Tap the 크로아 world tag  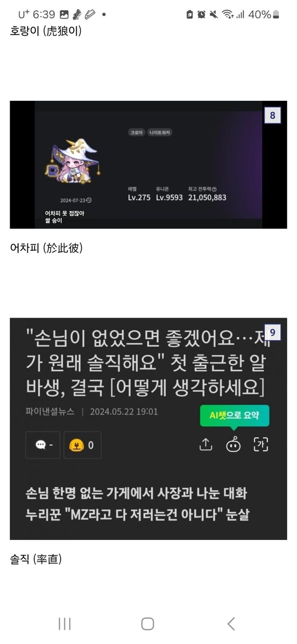[x=136, y=133]
